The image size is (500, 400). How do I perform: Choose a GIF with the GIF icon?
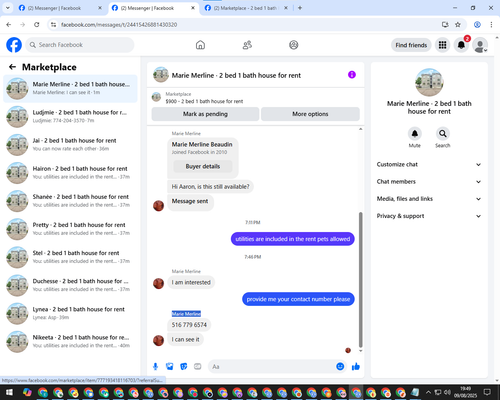point(198,367)
